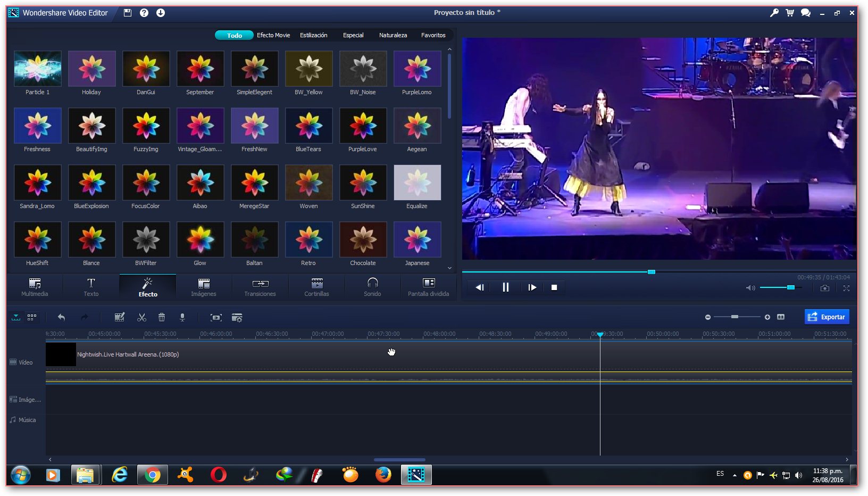The width and height of the screenshot is (868, 496).
Task: Select the BWFilter effect thumbnail
Action: 146,239
